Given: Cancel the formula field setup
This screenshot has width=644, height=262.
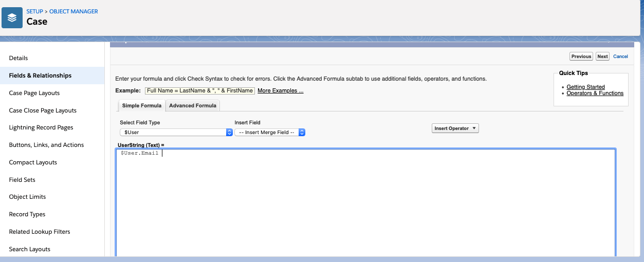Looking at the screenshot, I should click(620, 57).
